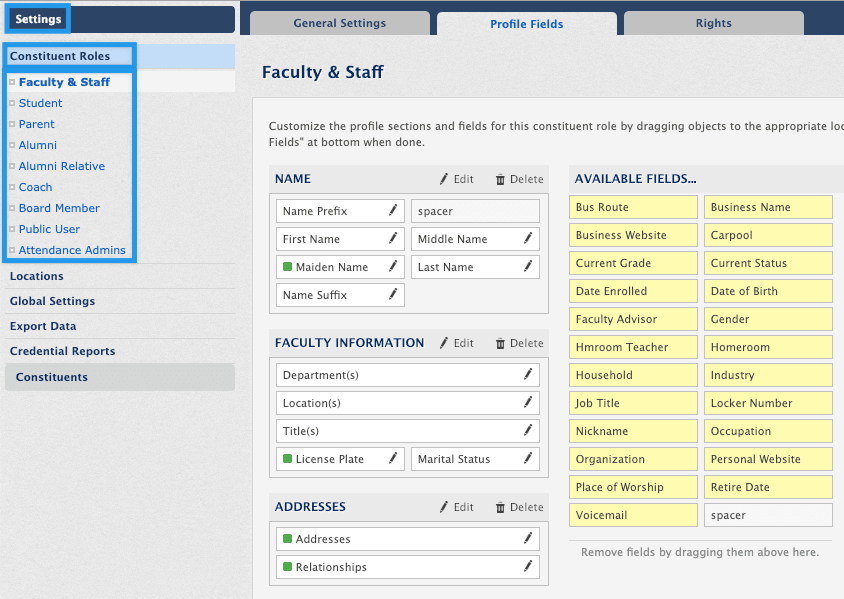Delete the FACULTY INFORMATION section
The width and height of the screenshot is (844, 599).
pyautogui.click(x=519, y=343)
